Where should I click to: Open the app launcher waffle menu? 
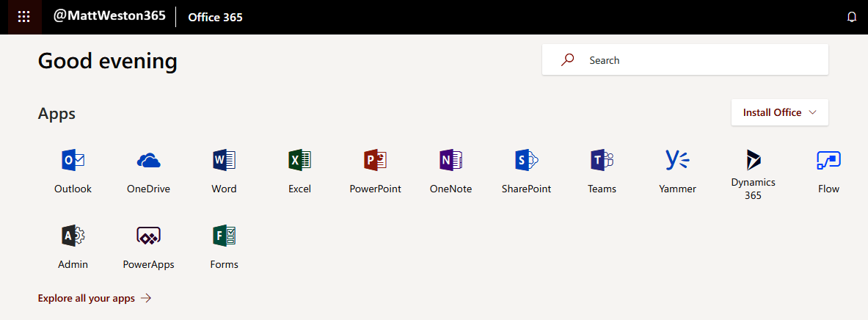tap(23, 17)
